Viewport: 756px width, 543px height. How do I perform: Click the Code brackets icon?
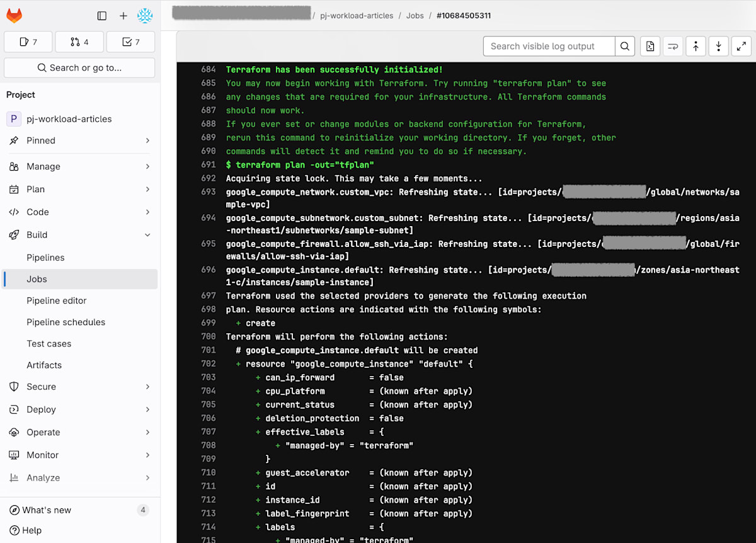14,212
